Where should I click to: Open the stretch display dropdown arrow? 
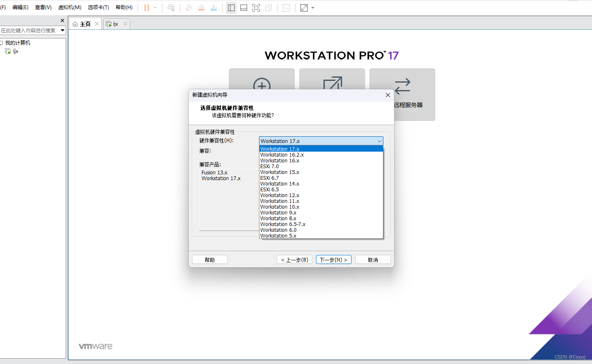tap(313, 8)
